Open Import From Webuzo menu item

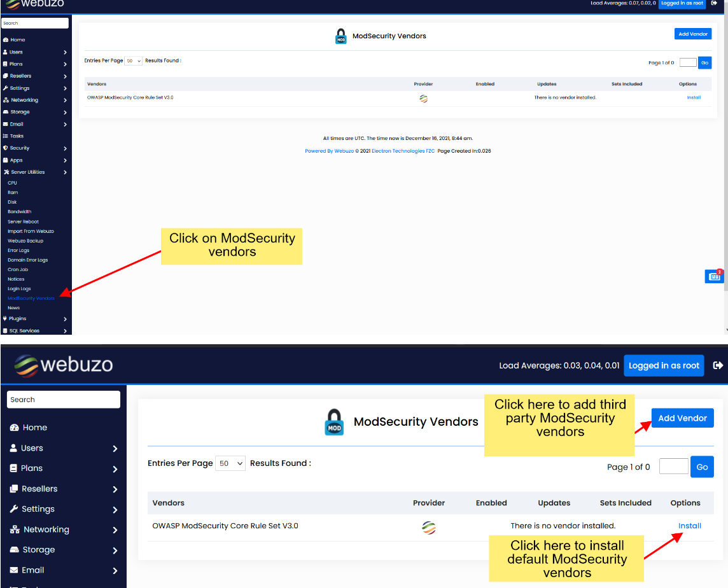(x=31, y=231)
